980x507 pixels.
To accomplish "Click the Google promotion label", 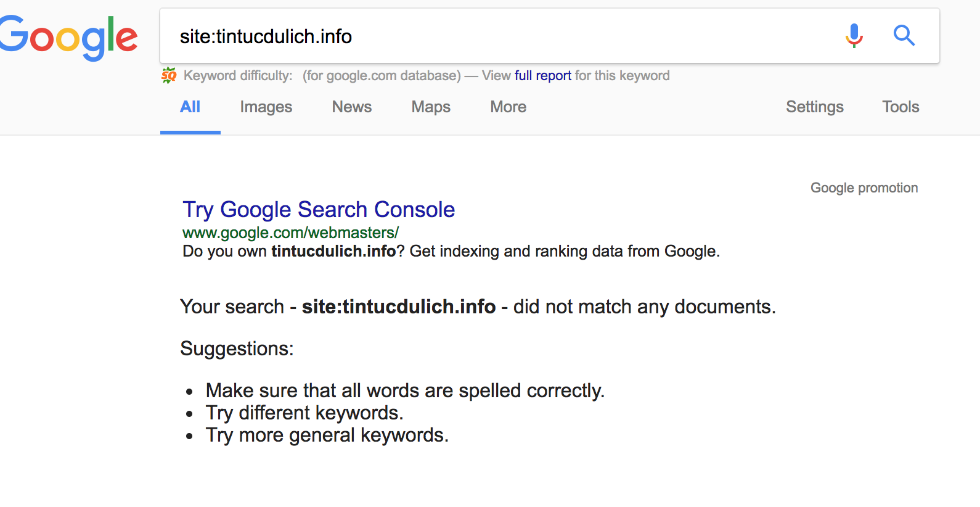I will point(864,188).
